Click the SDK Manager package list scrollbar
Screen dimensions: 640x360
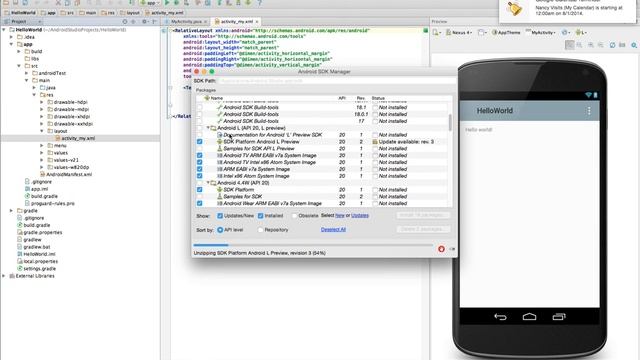pos(450,122)
